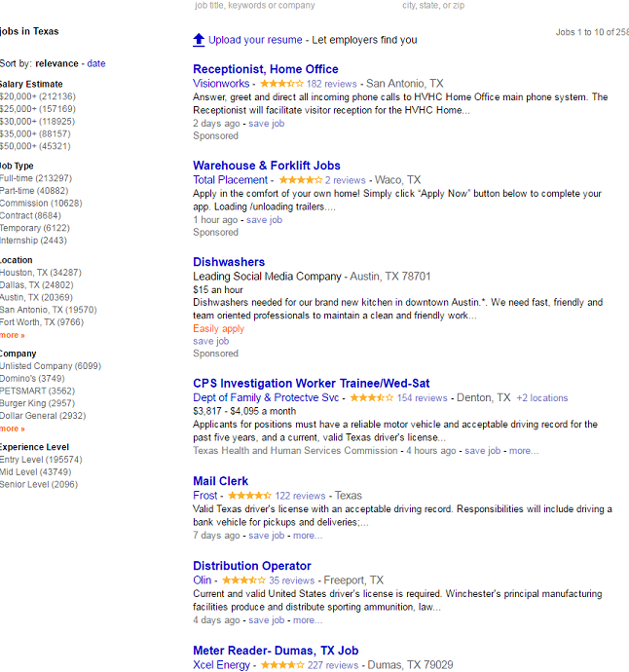This screenshot has height=672, width=629.
Task: View Visionworks 182 reviews
Action: [x=332, y=84]
